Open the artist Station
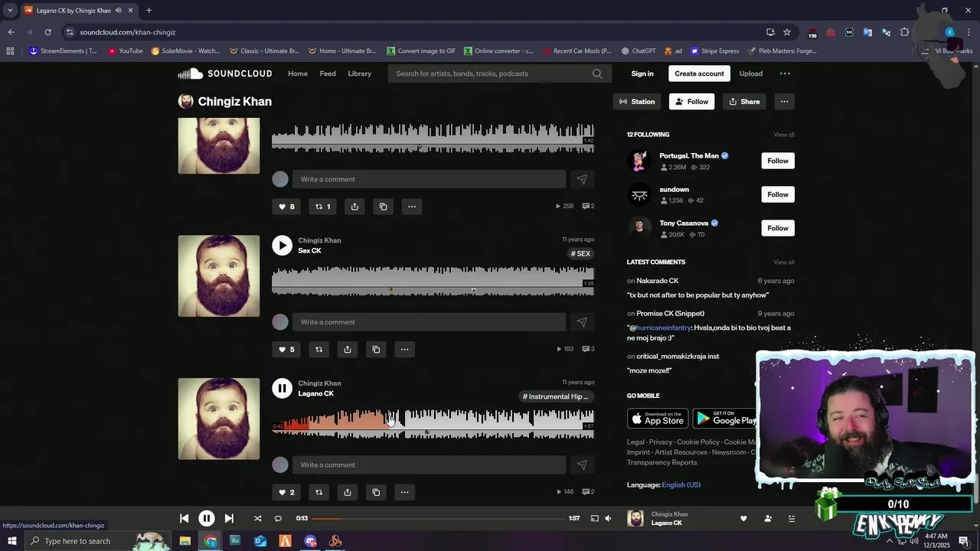 [x=637, y=102]
